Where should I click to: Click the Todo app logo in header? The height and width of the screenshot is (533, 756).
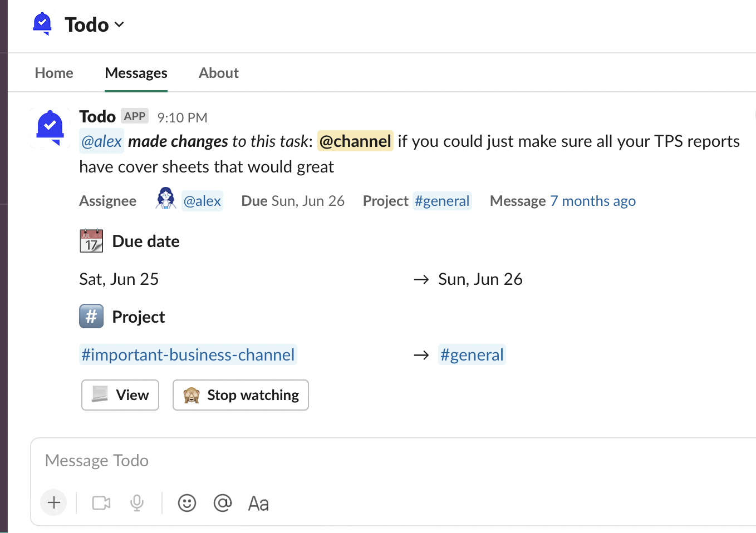point(42,24)
